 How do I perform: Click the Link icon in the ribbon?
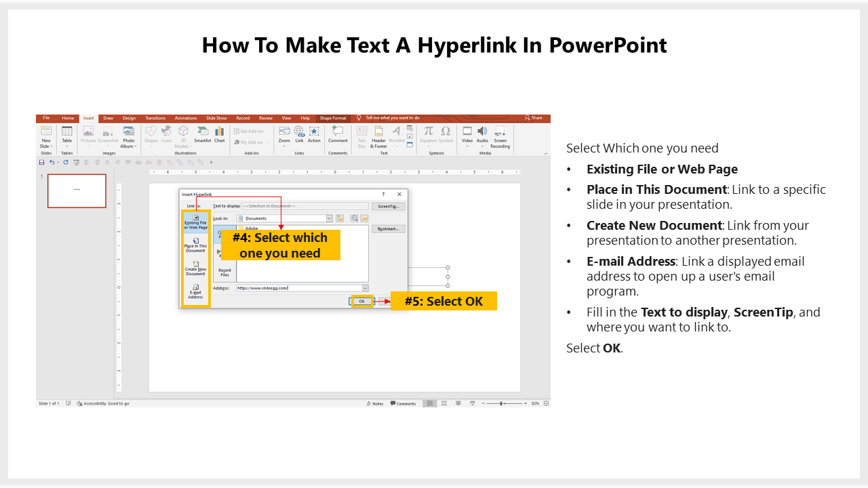click(299, 131)
